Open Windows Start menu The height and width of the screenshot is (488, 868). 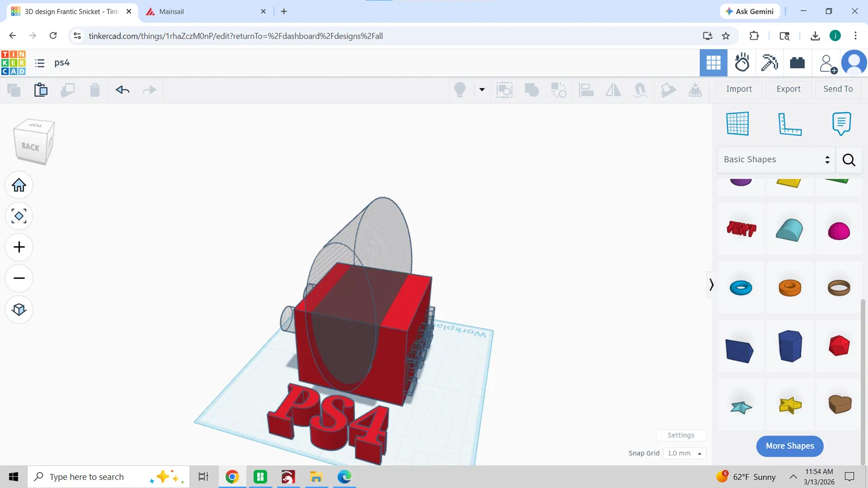14,477
